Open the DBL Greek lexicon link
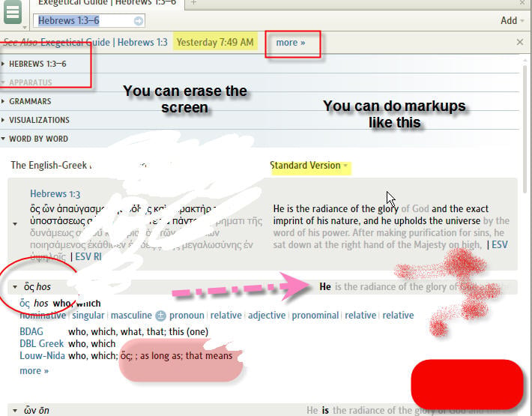 pos(42,344)
